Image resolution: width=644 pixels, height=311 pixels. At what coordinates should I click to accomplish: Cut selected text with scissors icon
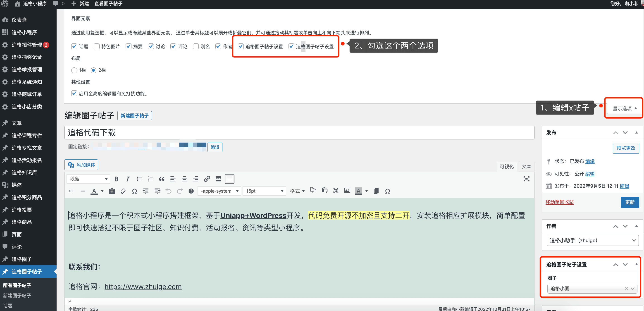[336, 191]
